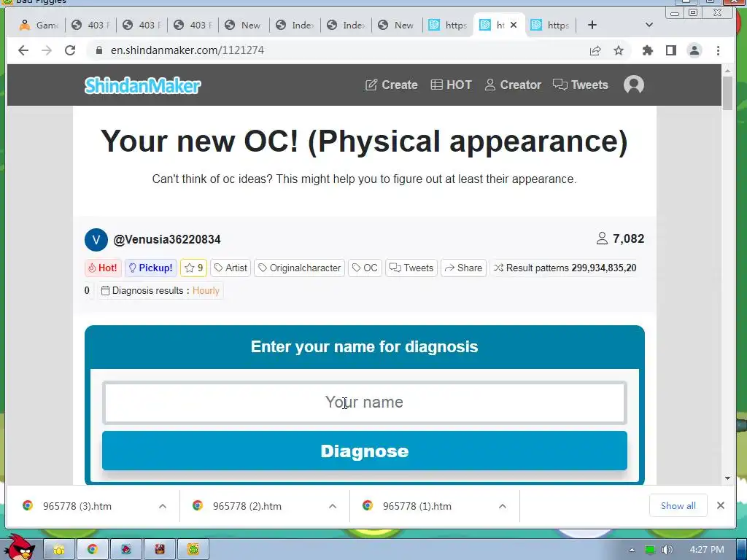This screenshot has height=560, width=747.
Task: Click the Tweets tag button
Action: [x=411, y=268]
